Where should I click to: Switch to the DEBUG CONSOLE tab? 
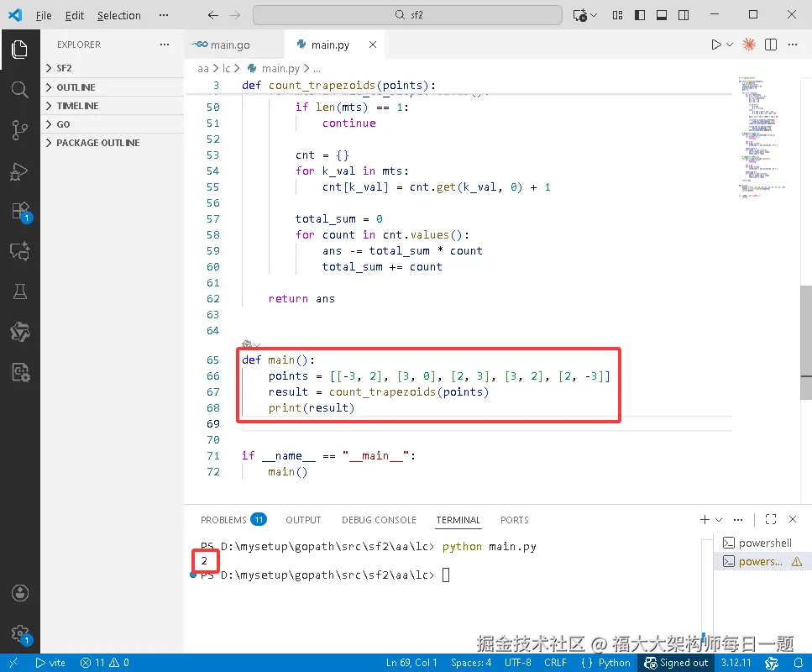click(x=379, y=520)
